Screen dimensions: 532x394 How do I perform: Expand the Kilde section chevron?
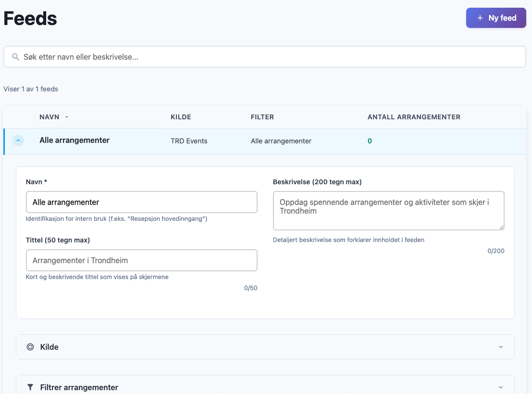click(x=501, y=347)
